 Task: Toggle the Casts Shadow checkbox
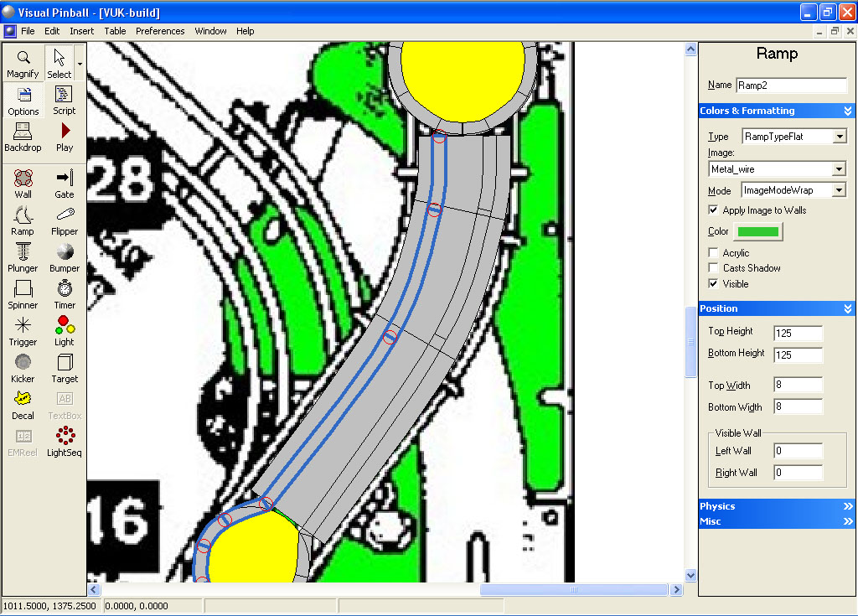point(714,268)
